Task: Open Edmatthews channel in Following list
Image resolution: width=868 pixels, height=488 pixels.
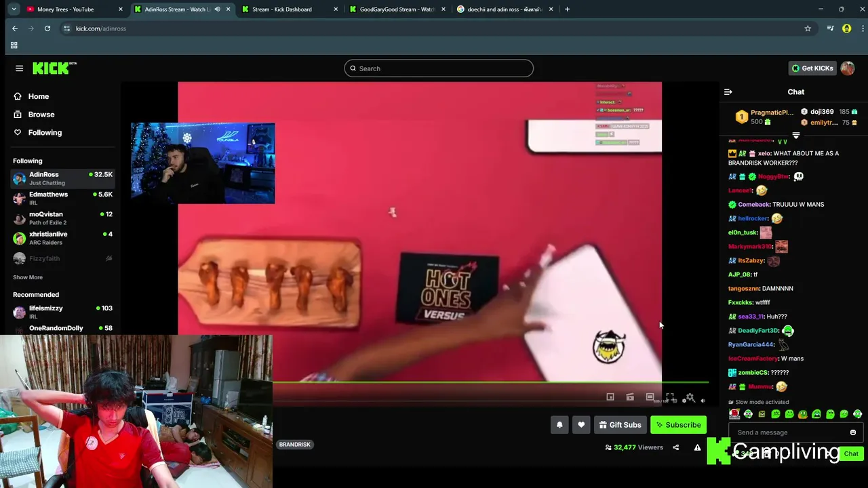Action: point(63,198)
